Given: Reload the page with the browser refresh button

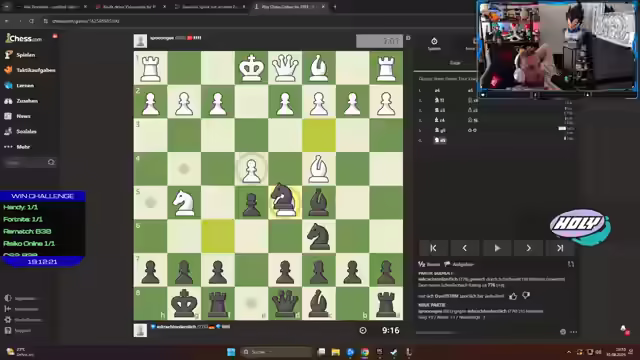Looking at the screenshot, I should [32, 21].
